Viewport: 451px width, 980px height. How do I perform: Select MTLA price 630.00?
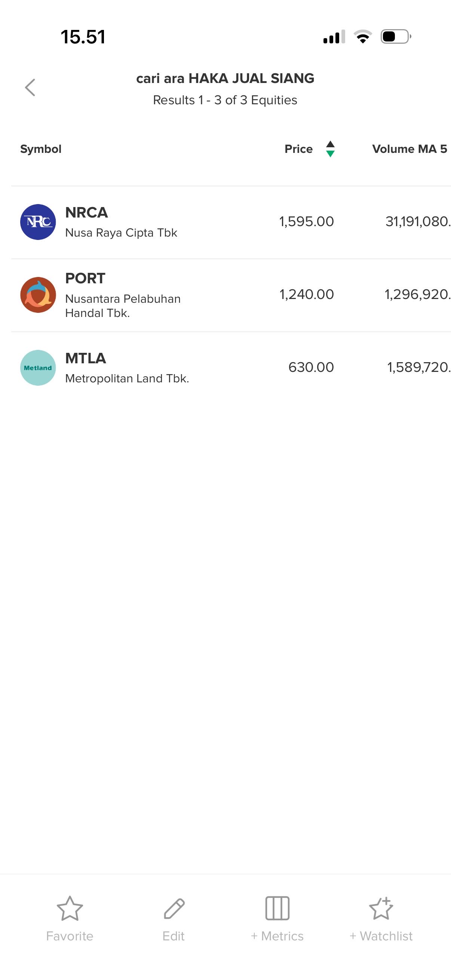pos(311,367)
